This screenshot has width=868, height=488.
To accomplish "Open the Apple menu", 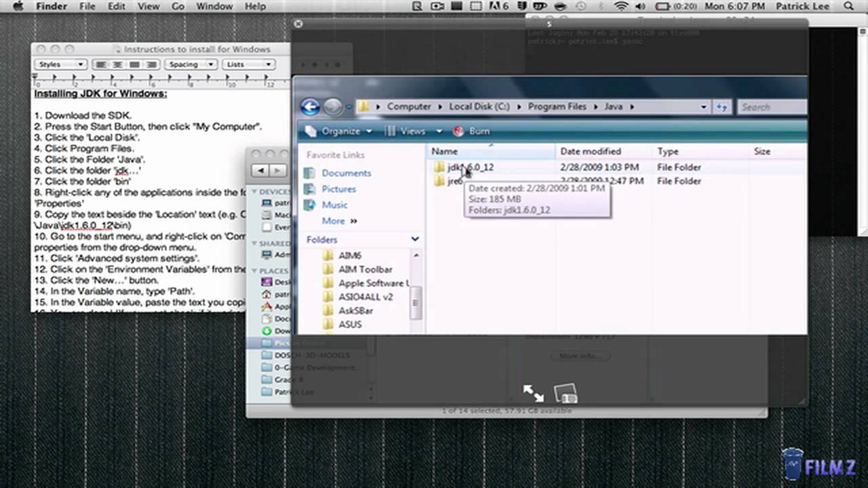I will coord(18,6).
